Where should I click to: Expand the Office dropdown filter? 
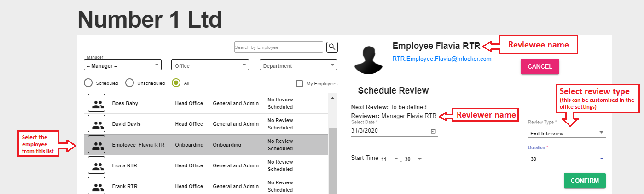[x=210, y=65]
